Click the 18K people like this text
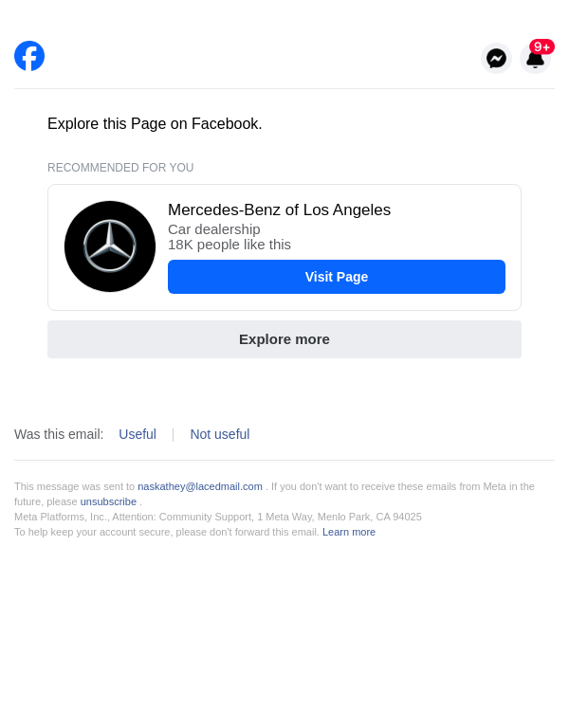The image size is (569, 728). 229,245
